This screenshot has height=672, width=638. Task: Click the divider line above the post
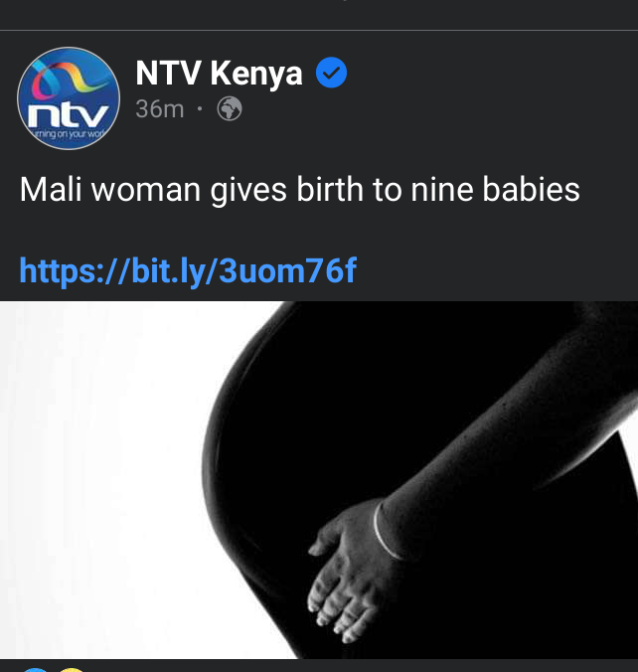tap(319, 31)
